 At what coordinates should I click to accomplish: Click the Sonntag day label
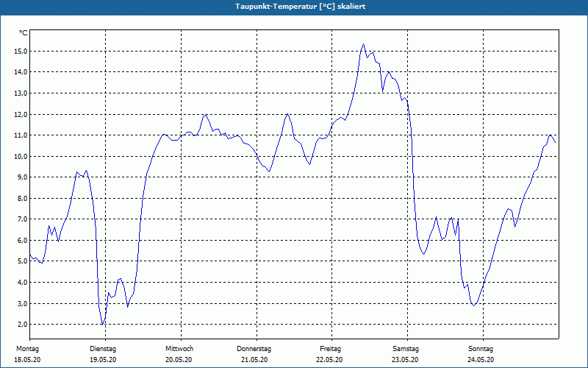click(x=481, y=349)
